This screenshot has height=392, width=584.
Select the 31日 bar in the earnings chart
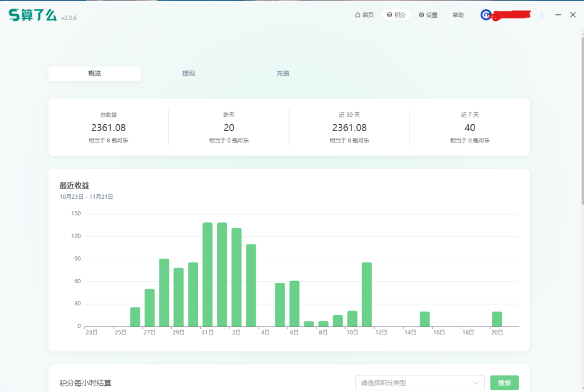point(208,274)
